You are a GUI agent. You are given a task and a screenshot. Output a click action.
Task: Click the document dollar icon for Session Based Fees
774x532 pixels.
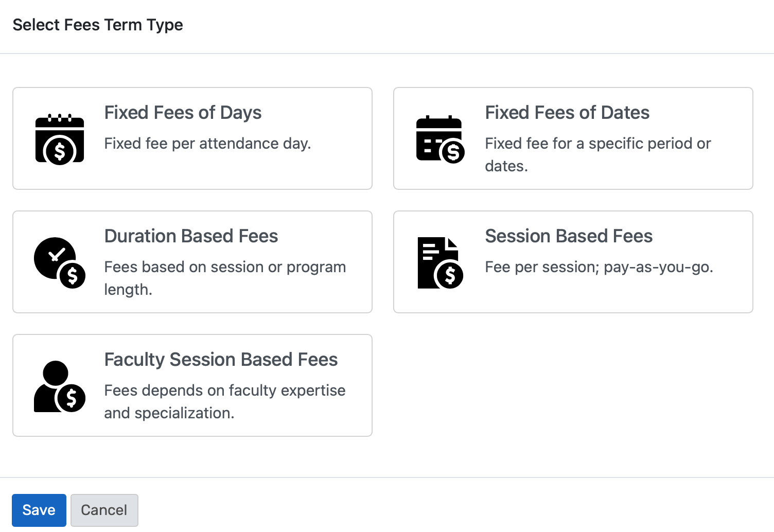tap(439, 262)
